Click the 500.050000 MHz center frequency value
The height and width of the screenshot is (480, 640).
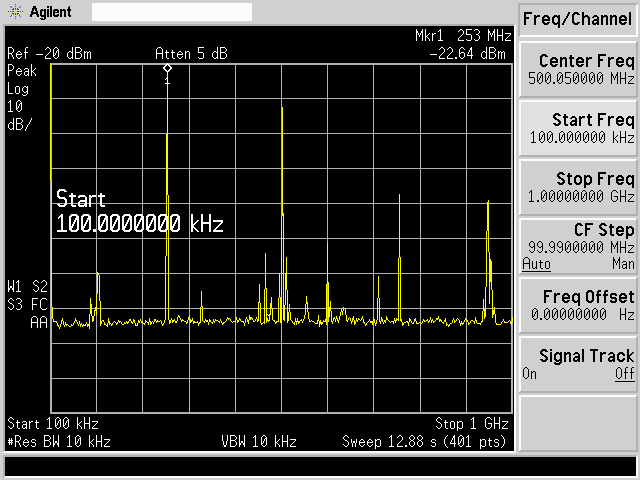pos(581,78)
